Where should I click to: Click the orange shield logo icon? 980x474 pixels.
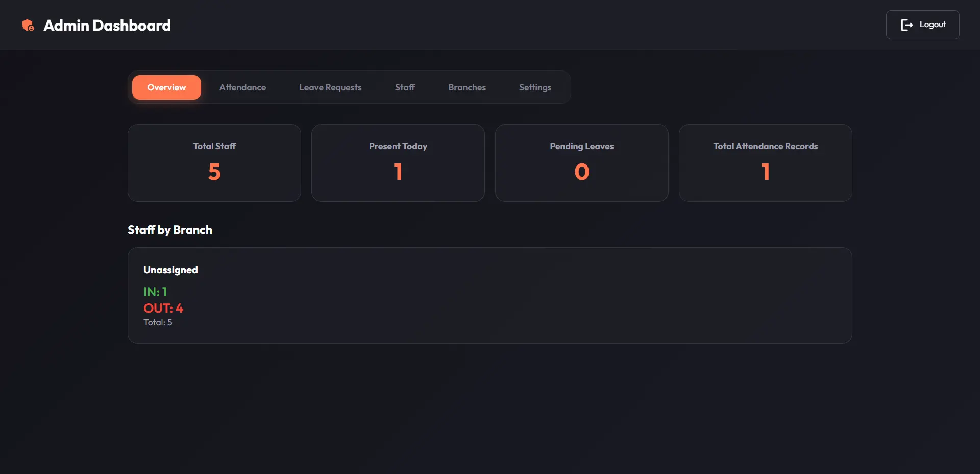point(28,25)
